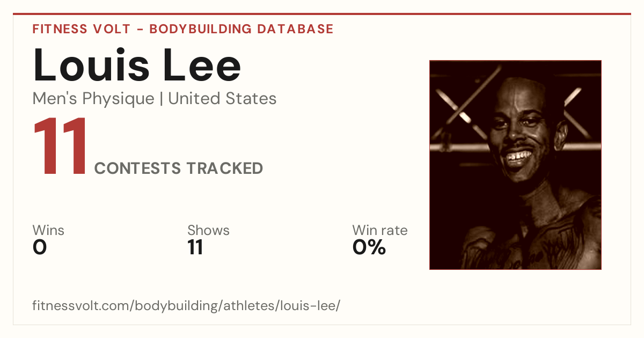Click the pipe separator in the subtitle

point(161,99)
